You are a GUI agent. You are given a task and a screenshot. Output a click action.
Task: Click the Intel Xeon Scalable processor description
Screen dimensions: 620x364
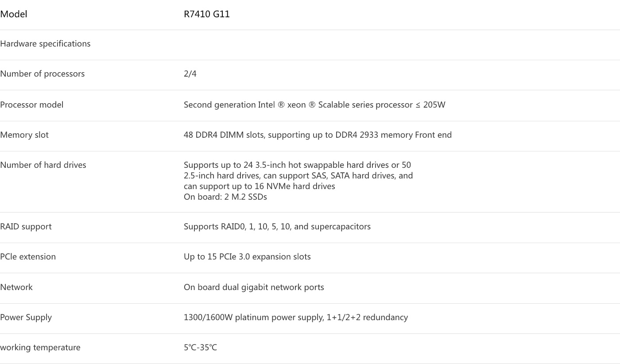point(314,105)
